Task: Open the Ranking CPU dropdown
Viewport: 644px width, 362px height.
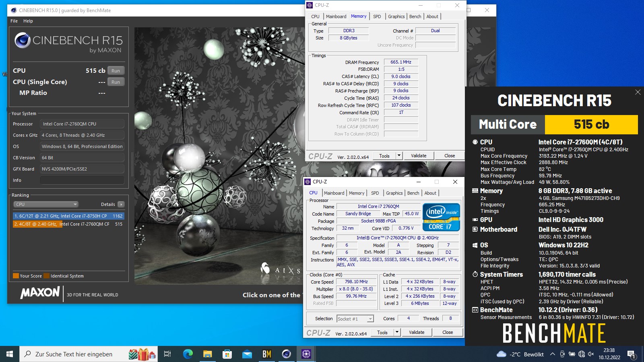Action: [x=46, y=204]
